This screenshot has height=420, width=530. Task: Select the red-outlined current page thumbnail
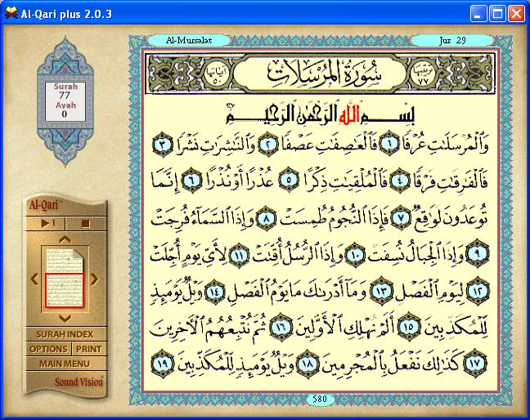65,290
